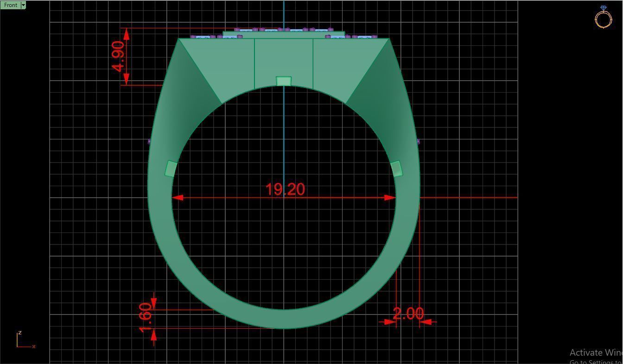This screenshot has width=623, height=364.
Task: Select the 1.60 shank thickness dimension
Action: (x=145, y=317)
